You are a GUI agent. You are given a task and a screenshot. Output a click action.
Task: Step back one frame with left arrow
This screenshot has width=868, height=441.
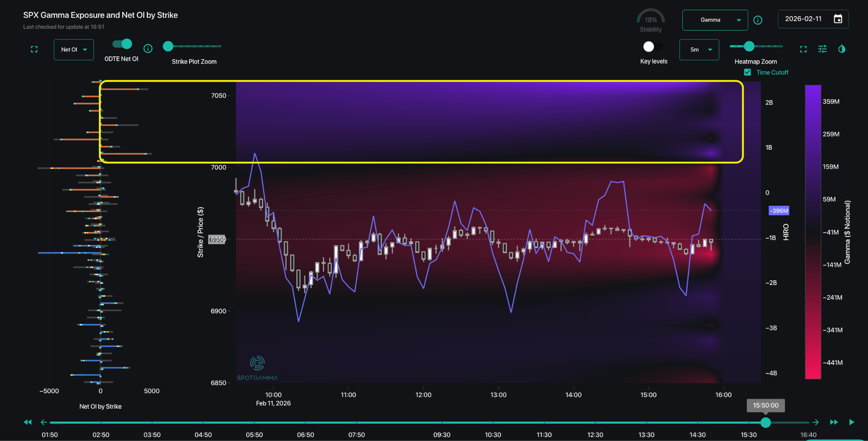[44, 422]
